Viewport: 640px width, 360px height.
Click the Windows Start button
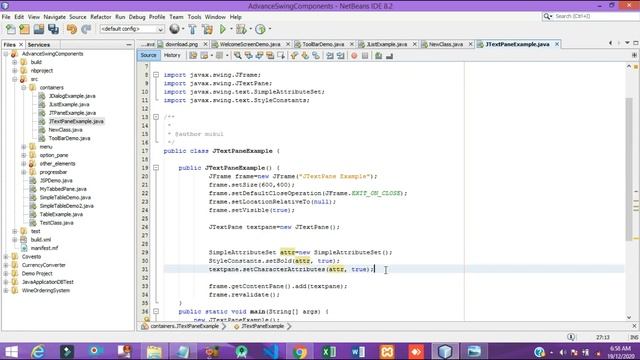11,351
